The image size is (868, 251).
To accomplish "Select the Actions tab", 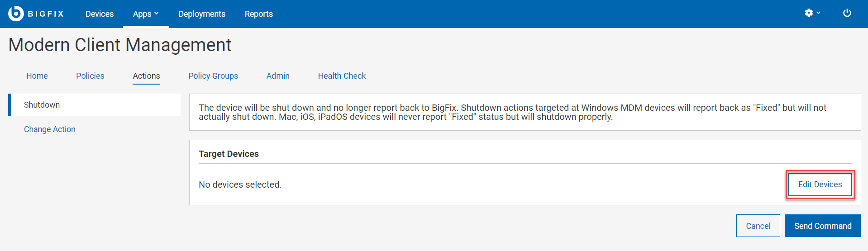I will pyautogui.click(x=146, y=76).
